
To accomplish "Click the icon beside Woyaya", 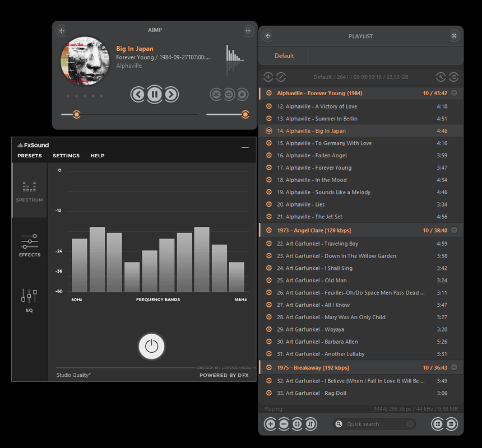I will tap(269, 329).
